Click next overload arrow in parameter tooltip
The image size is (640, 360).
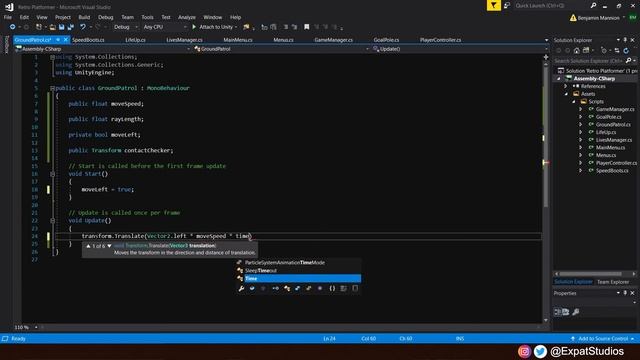109,246
